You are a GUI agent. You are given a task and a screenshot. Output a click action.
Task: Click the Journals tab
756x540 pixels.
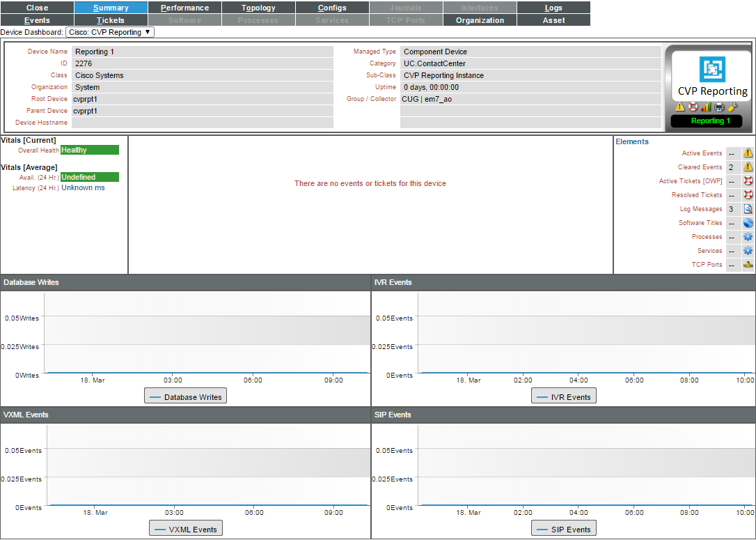pos(406,8)
